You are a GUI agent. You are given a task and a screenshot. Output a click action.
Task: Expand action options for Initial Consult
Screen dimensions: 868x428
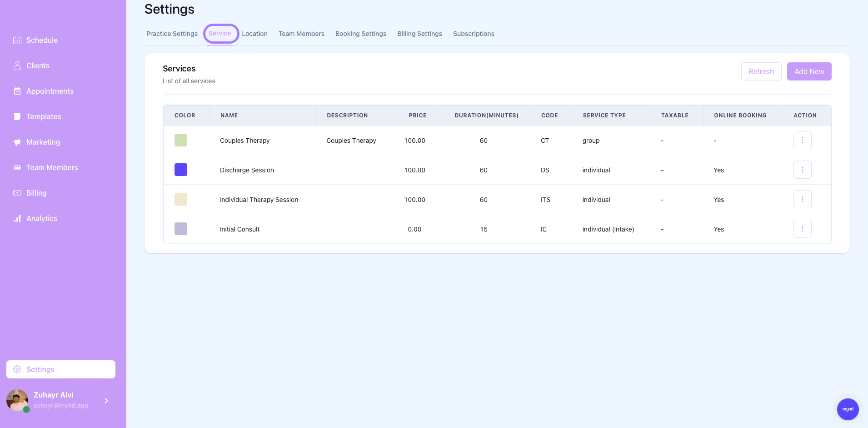tap(802, 229)
